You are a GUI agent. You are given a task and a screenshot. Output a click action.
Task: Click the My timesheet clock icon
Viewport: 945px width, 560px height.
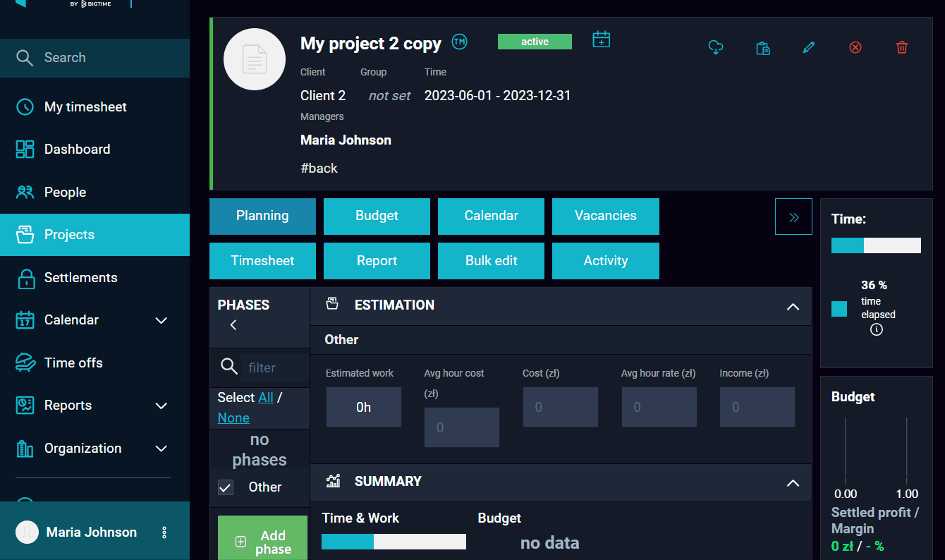click(x=25, y=107)
